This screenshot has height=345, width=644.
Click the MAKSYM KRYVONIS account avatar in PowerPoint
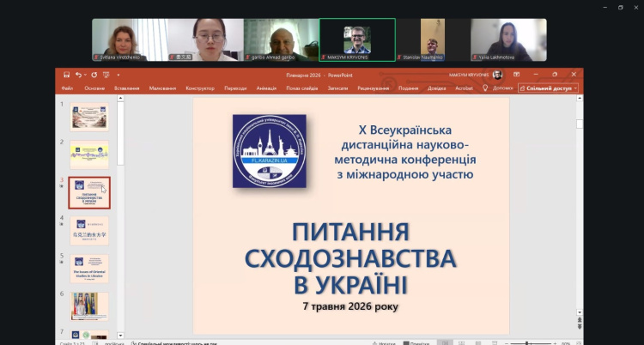497,75
